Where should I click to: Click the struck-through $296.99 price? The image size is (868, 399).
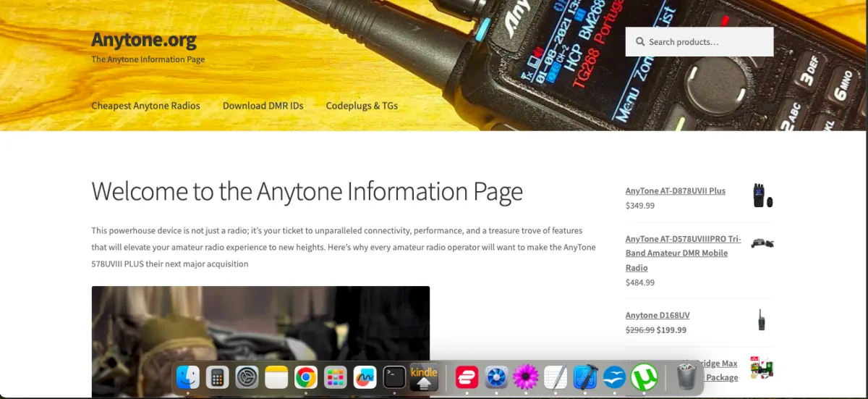[640, 330]
